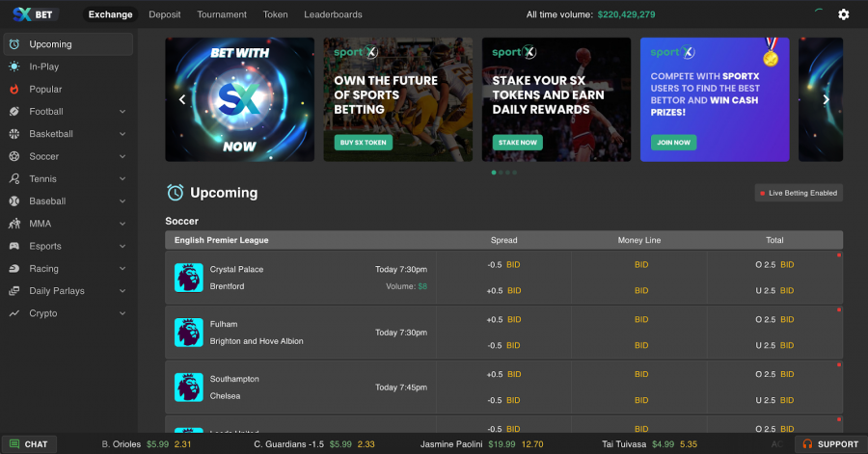Click the Daily Parlays icon
868x454 pixels.
click(x=14, y=291)
